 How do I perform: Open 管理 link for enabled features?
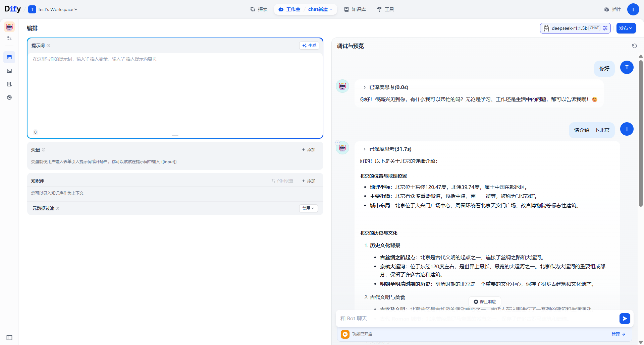point(616,334)
